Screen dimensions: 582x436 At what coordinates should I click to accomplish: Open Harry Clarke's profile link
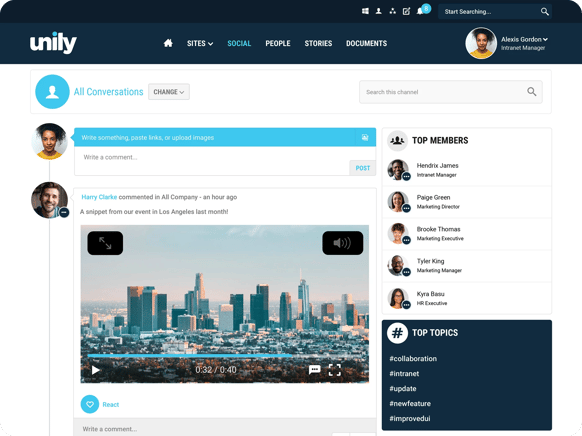pyautogui.click(x=99, y=197)
